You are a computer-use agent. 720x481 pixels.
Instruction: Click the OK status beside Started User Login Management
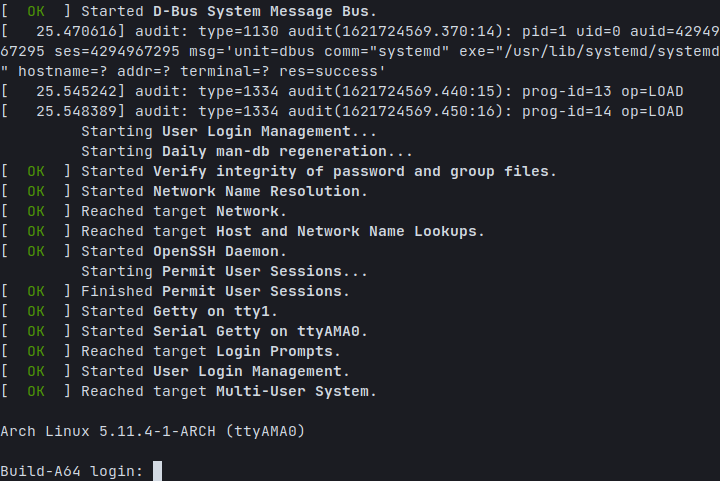point(36,371)
